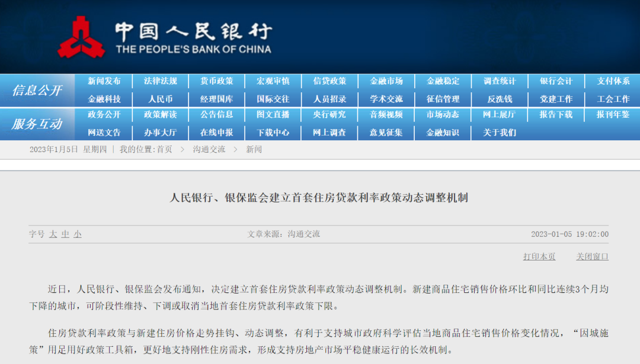Screen dimensions: 640x364
Task: Go to 金融知识 section
Action: [443, 133]
